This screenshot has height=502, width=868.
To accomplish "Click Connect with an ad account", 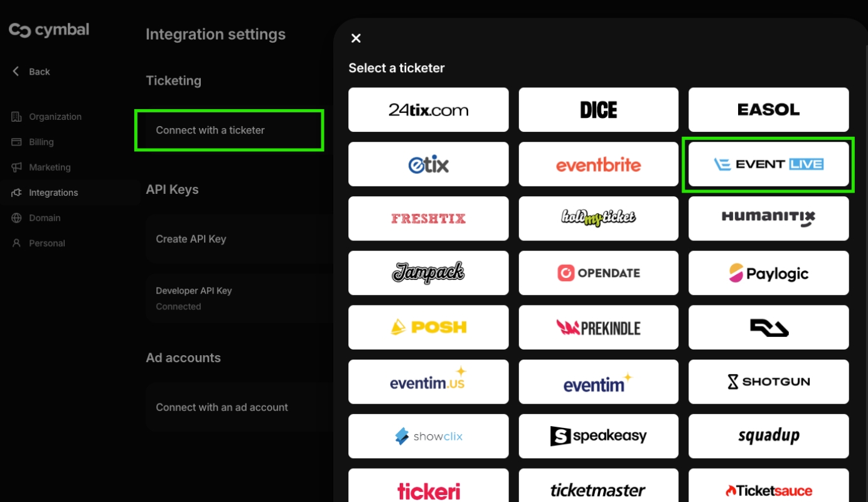I will [x=238, y=407].
